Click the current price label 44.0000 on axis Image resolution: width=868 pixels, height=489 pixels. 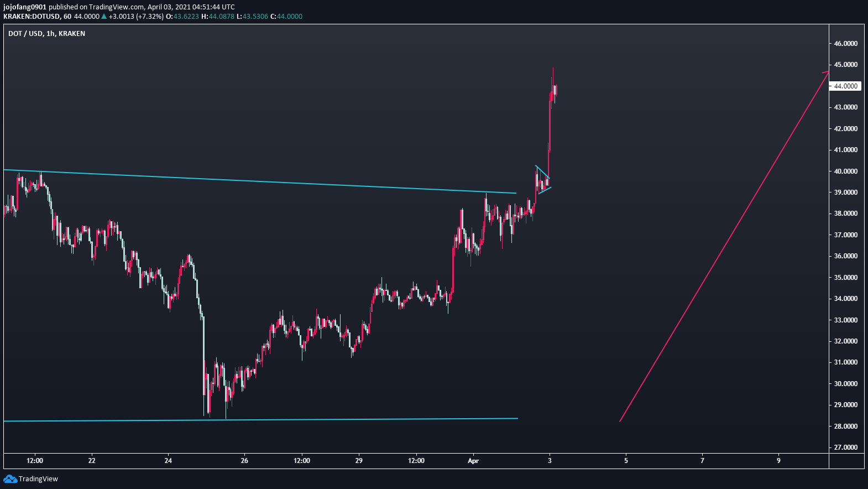tap(846, 86)
